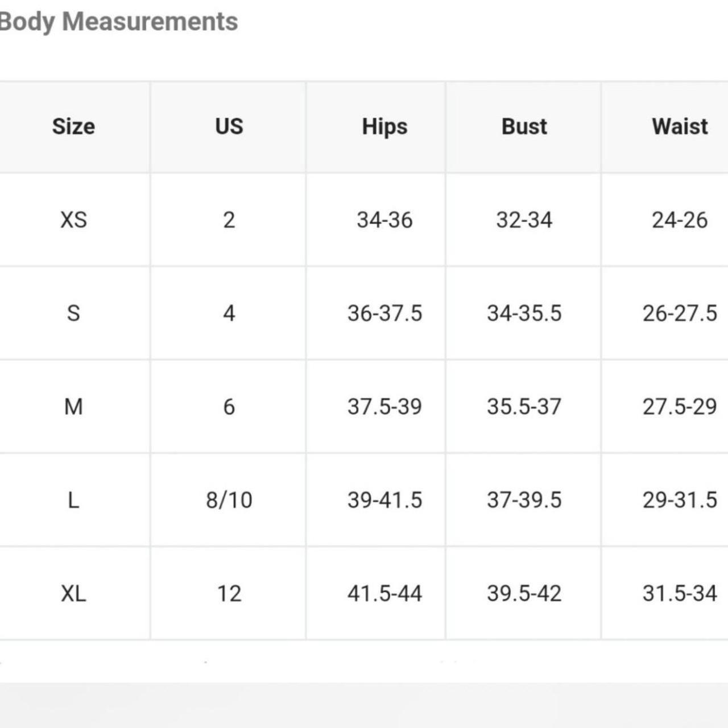Click bust value 34-35.5
The width and height of the screenshot is (728, 728).
pyautogui.click(x=524, y=313)
